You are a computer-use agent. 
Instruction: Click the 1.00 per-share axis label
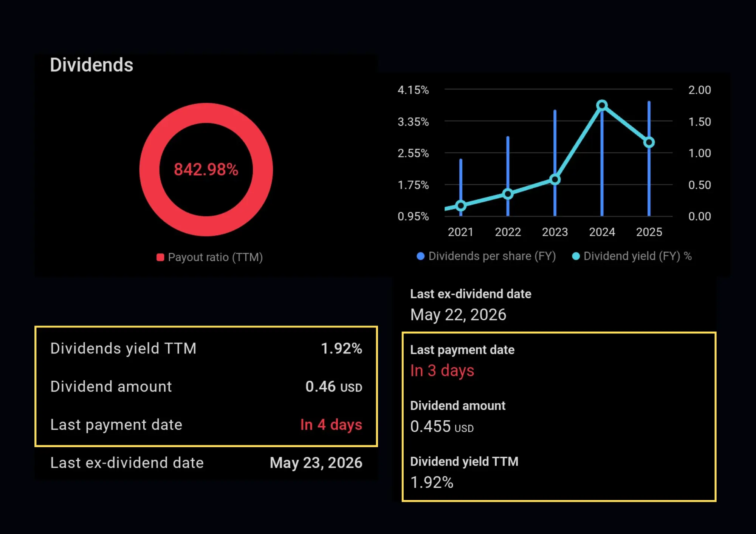[x=699, y=153]
